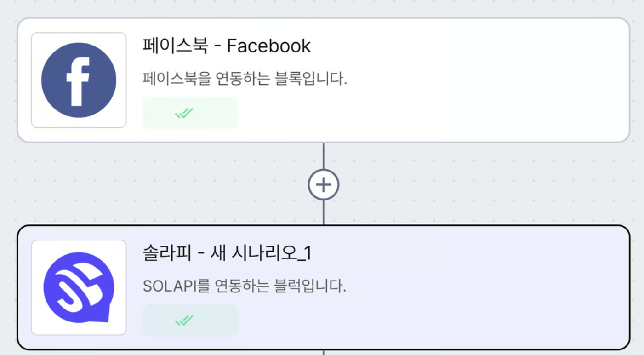
Task: Click the purple SOLAPI logo icon
Action: point(79,287)
